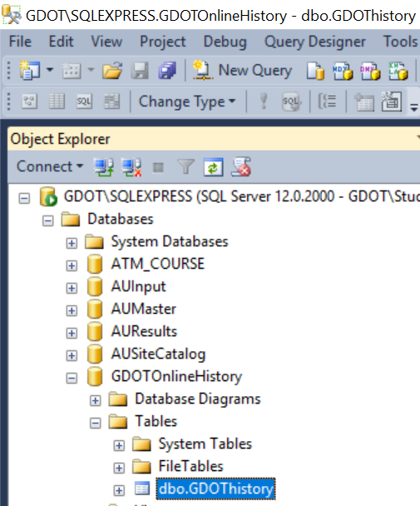The width and height of the screenshot is (420, 506).
Task: Select the AUMaster database label
Action: [x=144, y=309]
